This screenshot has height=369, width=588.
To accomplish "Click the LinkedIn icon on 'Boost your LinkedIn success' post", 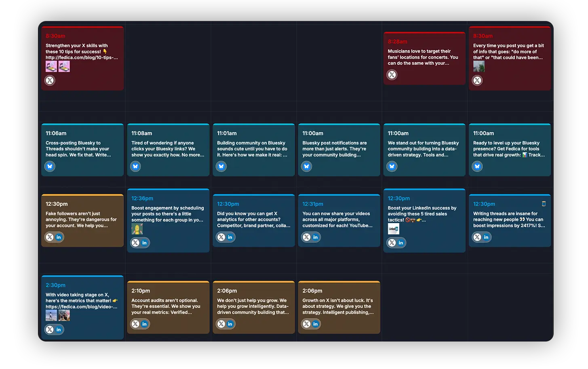I will (x=401, y=243).
